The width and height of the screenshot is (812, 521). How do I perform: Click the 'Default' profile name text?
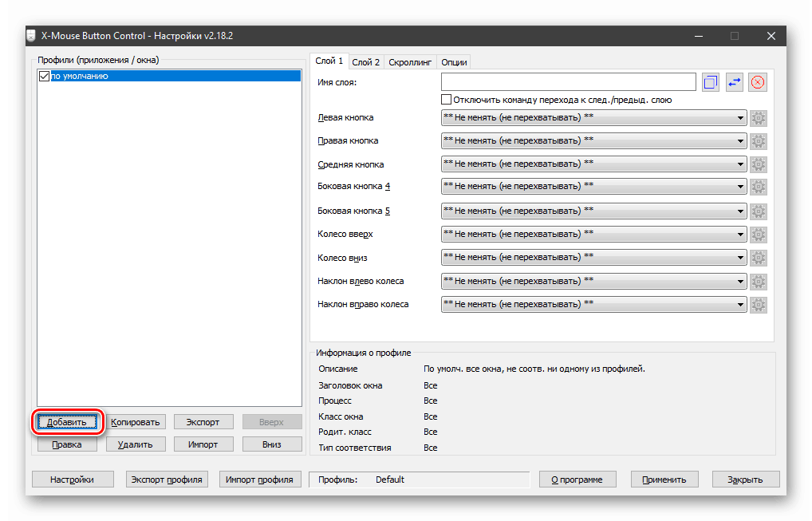pyautogui.click(x=390, y=480)
